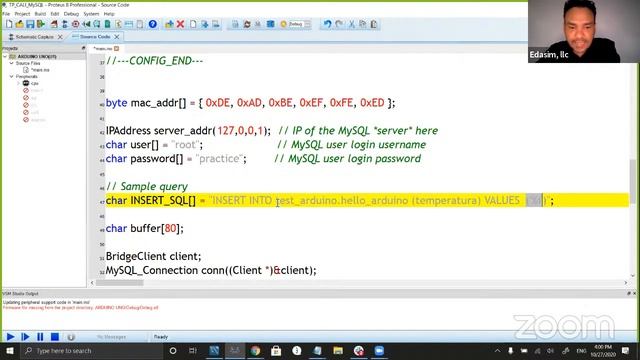
Task: Expand the cpu peripheral node
Action: [x=18, y=83]
